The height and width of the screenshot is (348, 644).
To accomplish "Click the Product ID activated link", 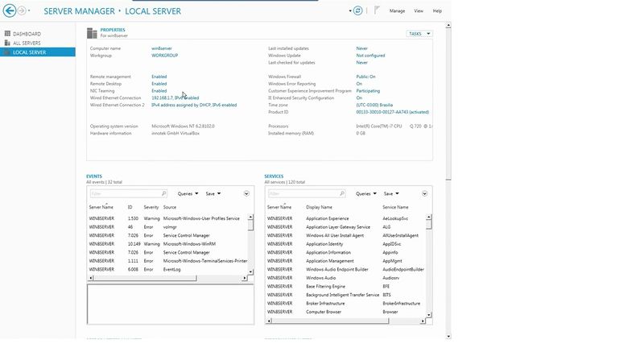I will [x=393, y=112].
